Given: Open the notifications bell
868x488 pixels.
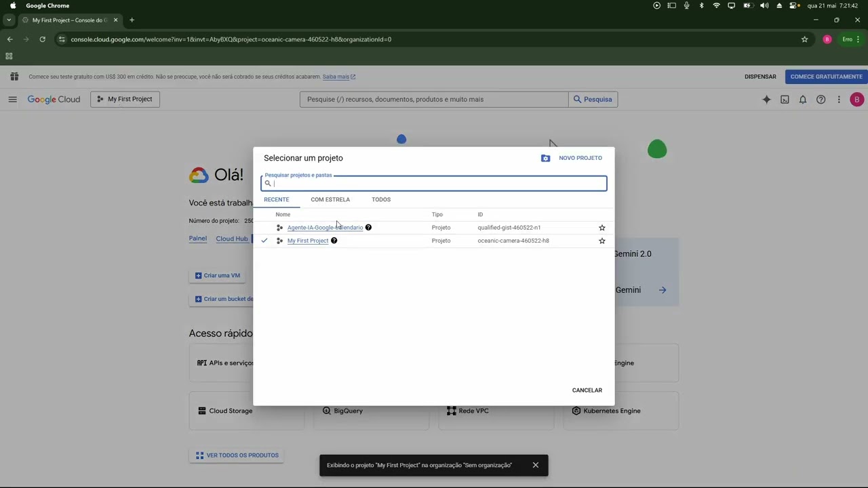Looking at the screenshot, I should [803, 99].
